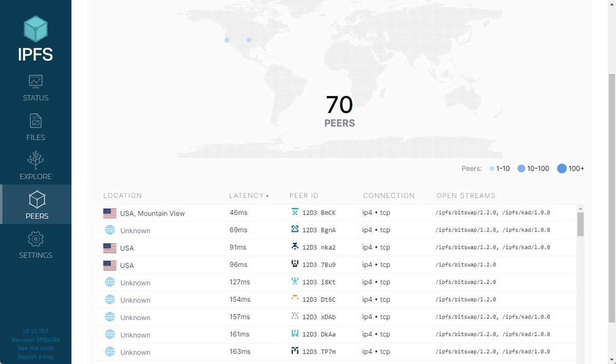Click the globe icon in 157ms row
Screen dimensions: 616x364
tap(110, 317)
